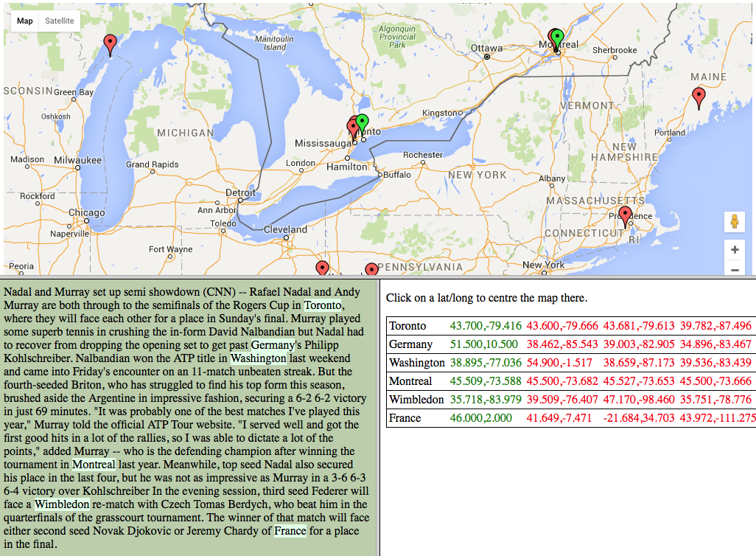756x556 pixels.
Task: Centre map on 39.536,-83.439
Action: (x=715, y=363)
